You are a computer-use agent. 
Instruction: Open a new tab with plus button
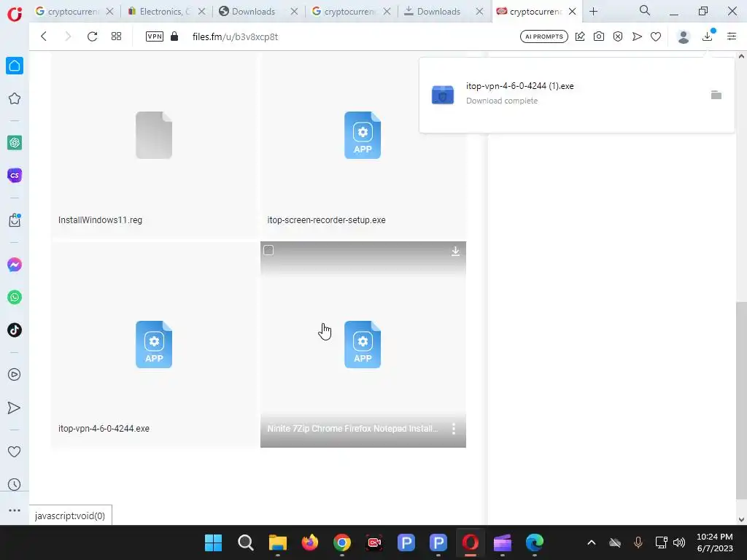click(x=593, y=12)
